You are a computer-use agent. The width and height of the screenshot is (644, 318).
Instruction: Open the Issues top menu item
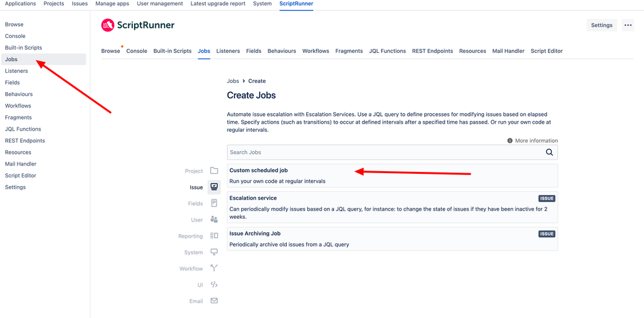(80, 4)
